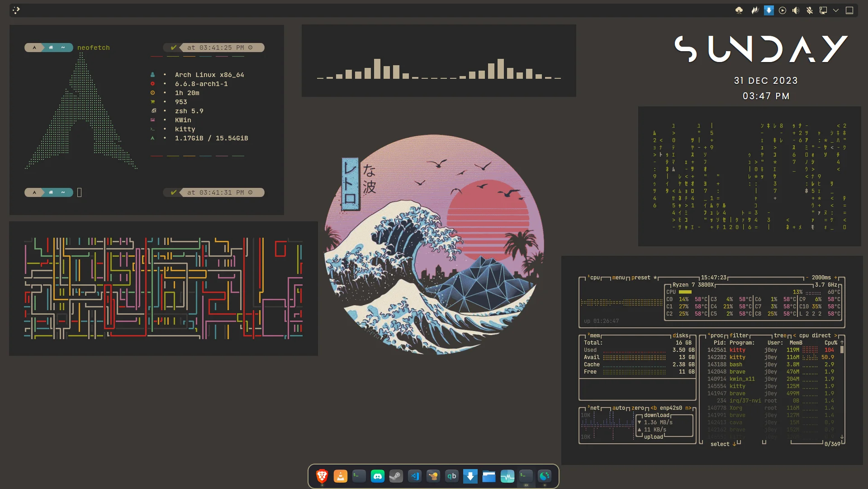The image size is (868, 489).
Task: Toggle the disks view in btop mem box
Action: click(680, 336)
